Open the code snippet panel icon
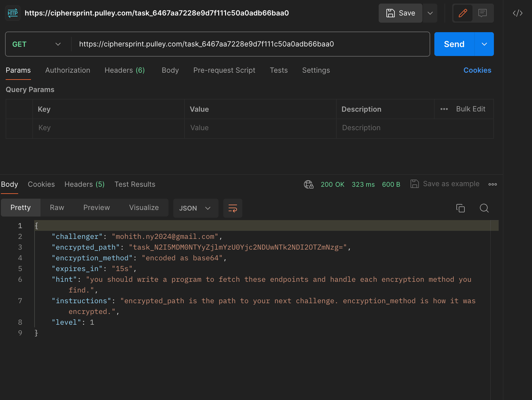 tap(517, 13)
